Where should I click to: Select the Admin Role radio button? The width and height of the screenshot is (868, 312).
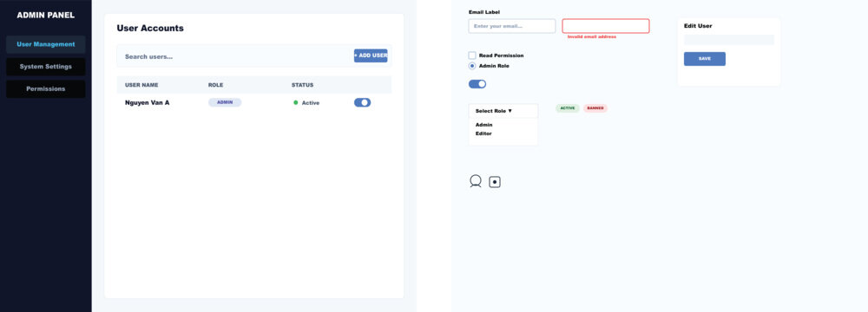[472, 66]
